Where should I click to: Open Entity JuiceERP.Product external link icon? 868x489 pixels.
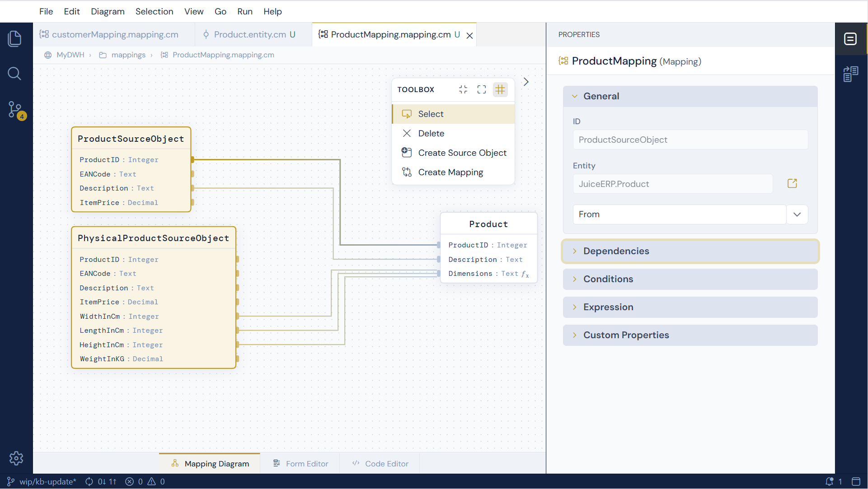pos(792,183)
